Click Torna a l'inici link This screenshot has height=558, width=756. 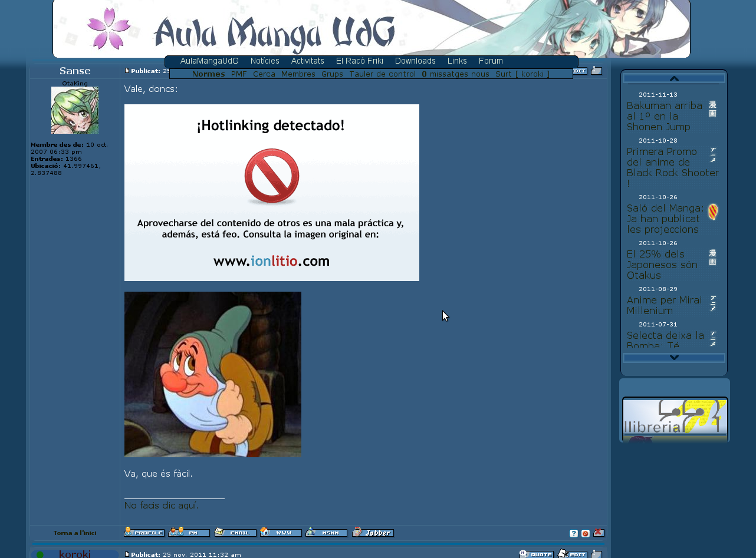75,533
